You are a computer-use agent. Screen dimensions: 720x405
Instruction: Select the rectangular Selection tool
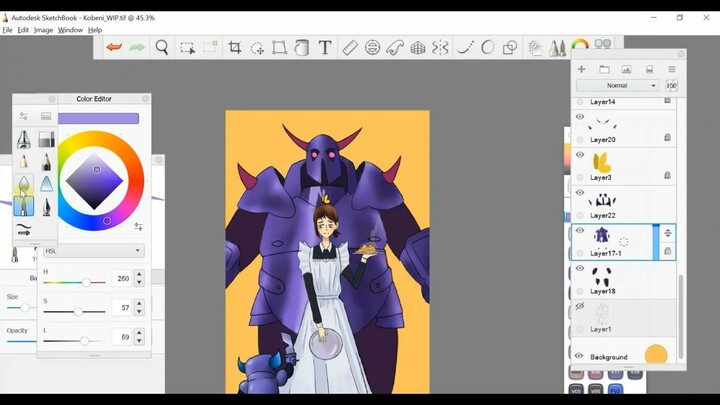click(x=187, y=48)
